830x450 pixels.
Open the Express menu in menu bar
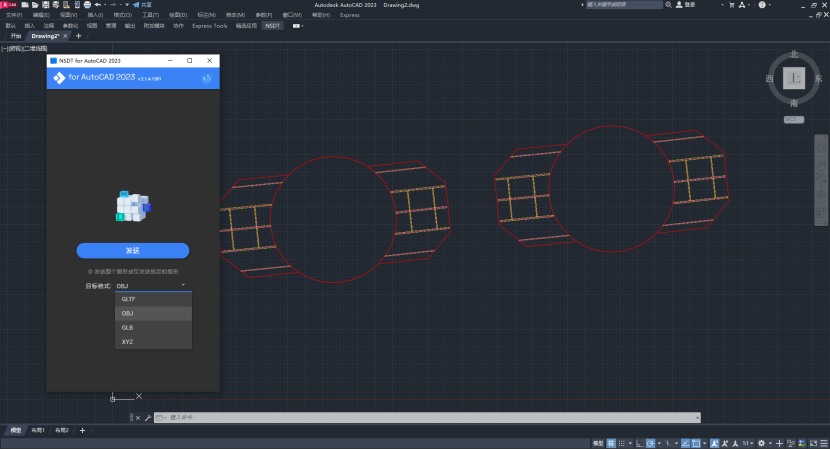pyautogui.click(x=349, y=15)
